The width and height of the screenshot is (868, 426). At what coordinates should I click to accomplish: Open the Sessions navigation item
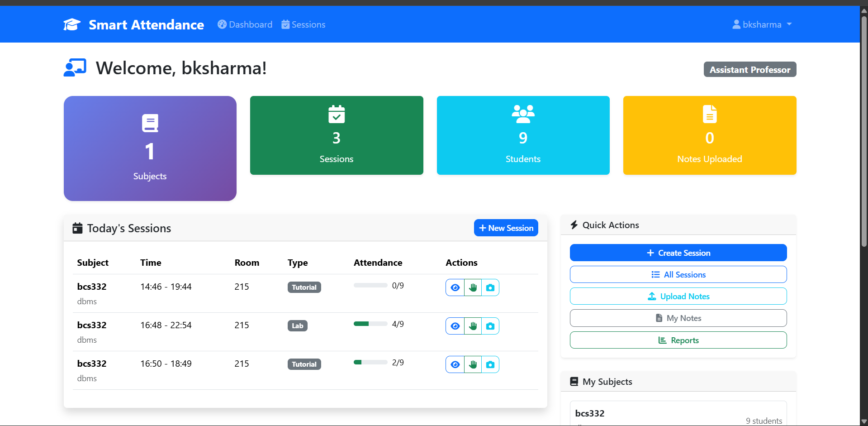[x=303, y=24]
